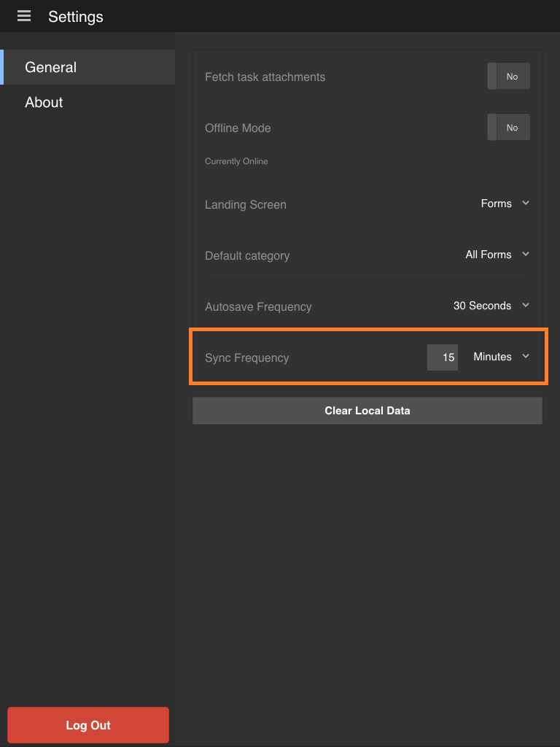
Task: Click the Autosave Frequency label
Action: [258, 307]
